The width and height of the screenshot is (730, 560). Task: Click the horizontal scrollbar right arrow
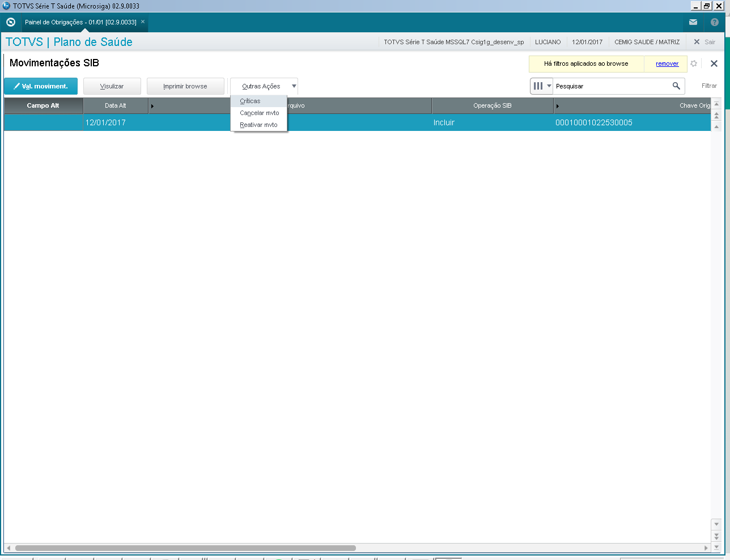[706, 548]
